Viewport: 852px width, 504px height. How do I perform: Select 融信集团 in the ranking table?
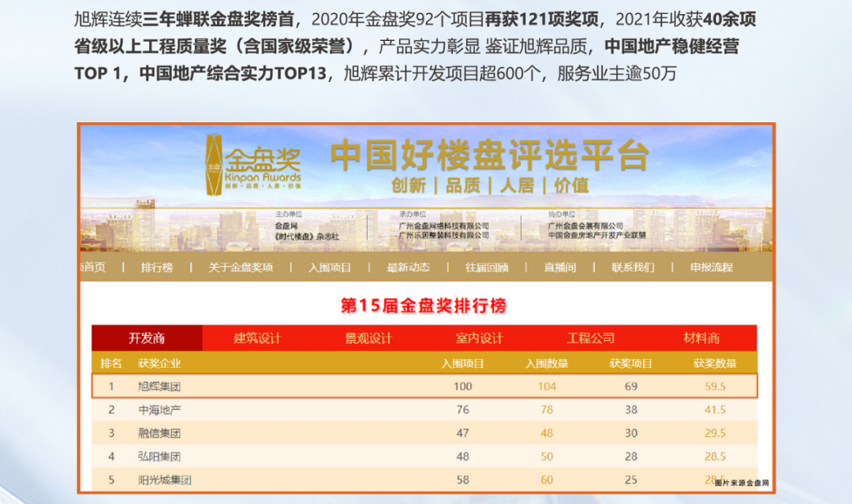(x=159, y=433)
